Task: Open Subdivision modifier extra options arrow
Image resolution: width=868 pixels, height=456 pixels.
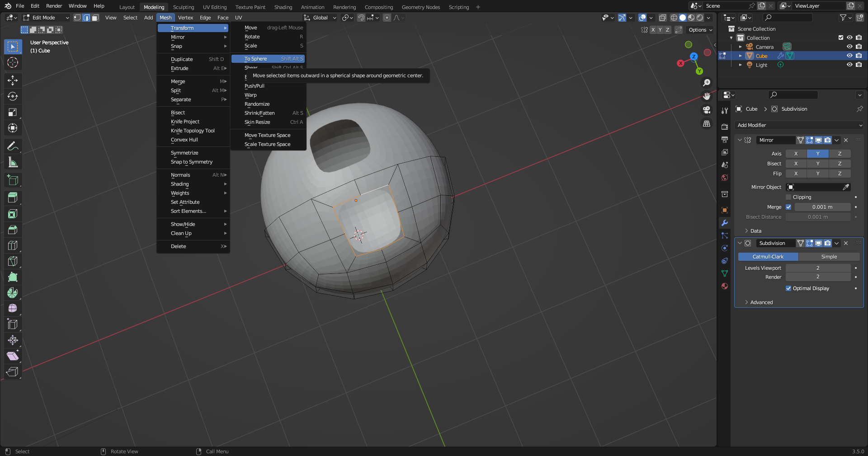Action: tap(837, 243)
